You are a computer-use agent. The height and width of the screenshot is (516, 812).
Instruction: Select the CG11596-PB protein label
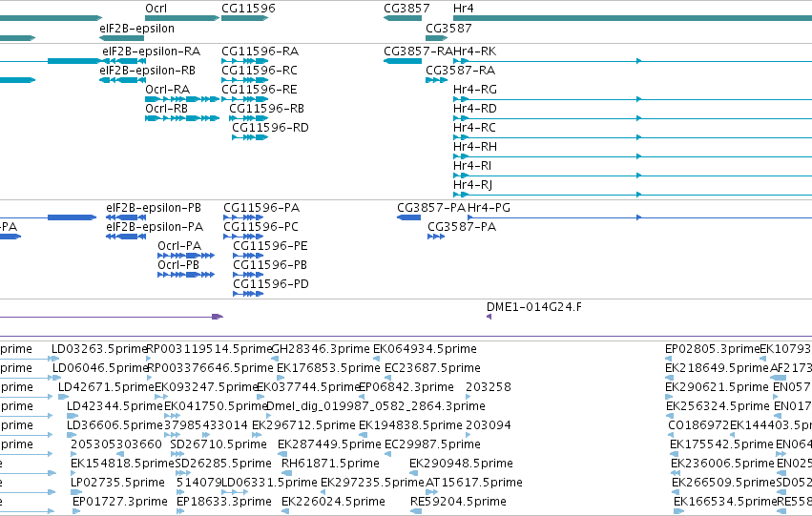270,265
